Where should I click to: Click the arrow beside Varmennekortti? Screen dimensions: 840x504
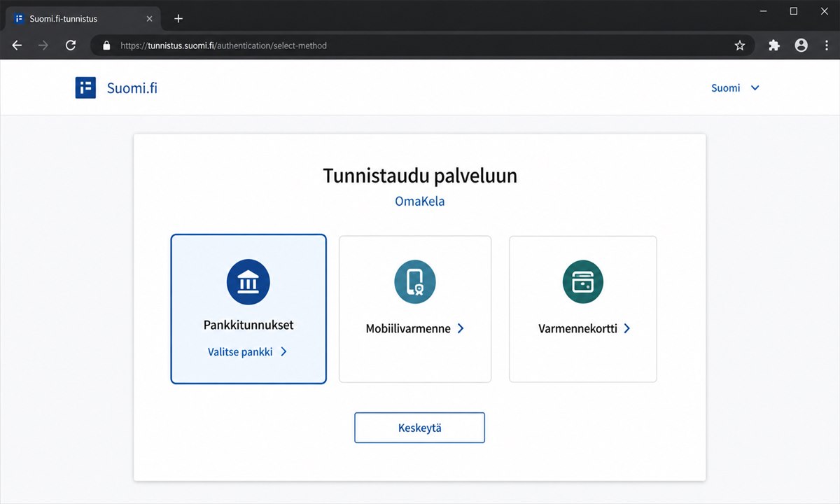coord(627,328)
